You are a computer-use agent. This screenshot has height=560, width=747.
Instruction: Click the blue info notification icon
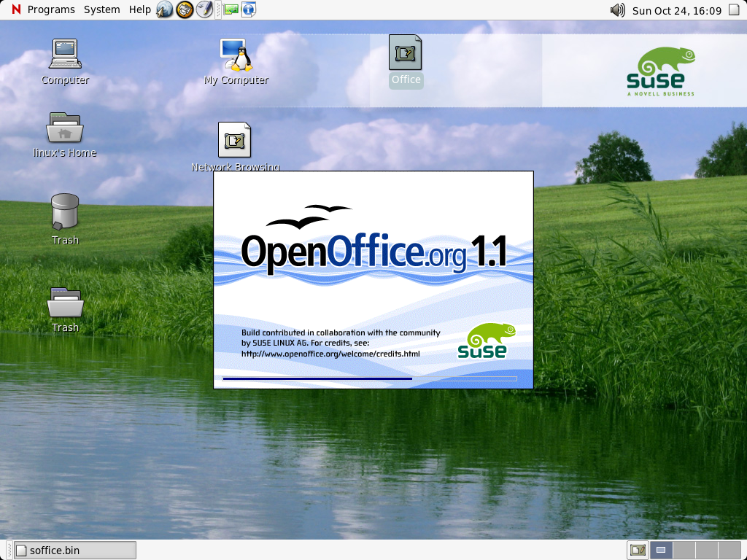(249, 9)
